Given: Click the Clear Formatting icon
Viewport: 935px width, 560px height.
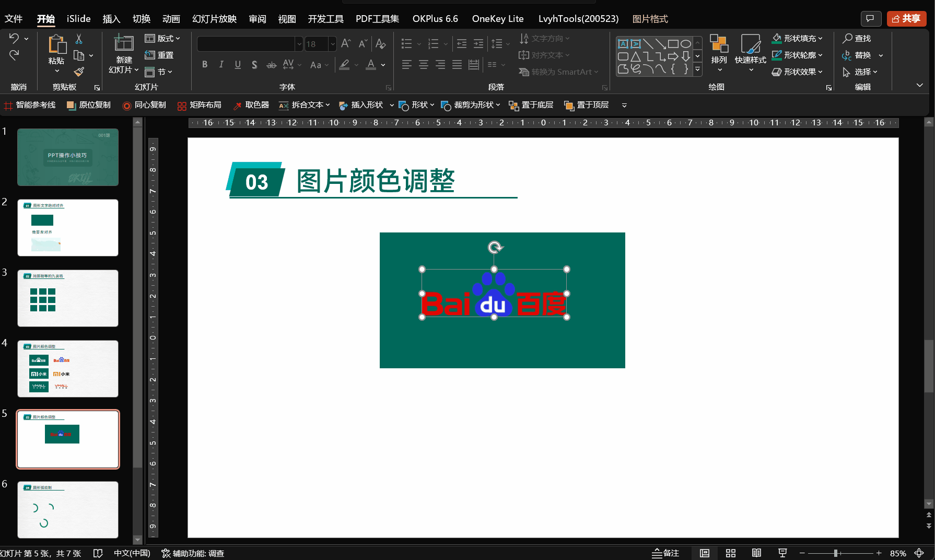Looking at the screenshot, I should coord(381,44).
